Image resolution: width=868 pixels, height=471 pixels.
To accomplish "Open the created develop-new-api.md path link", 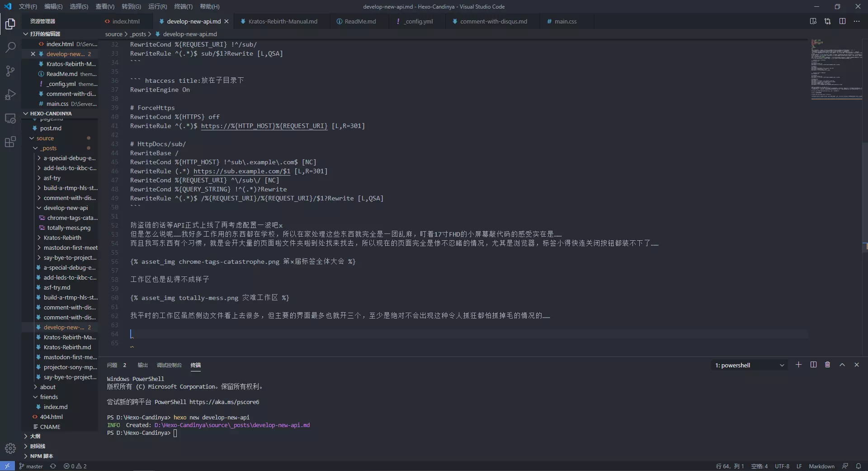I will click(x=232, y=425).
